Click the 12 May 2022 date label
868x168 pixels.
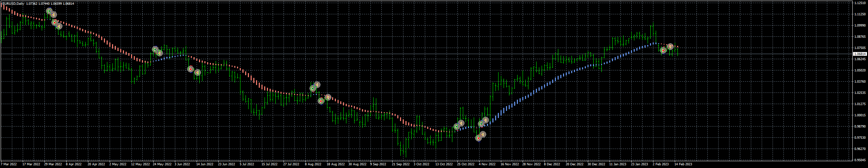pos(141,164)
